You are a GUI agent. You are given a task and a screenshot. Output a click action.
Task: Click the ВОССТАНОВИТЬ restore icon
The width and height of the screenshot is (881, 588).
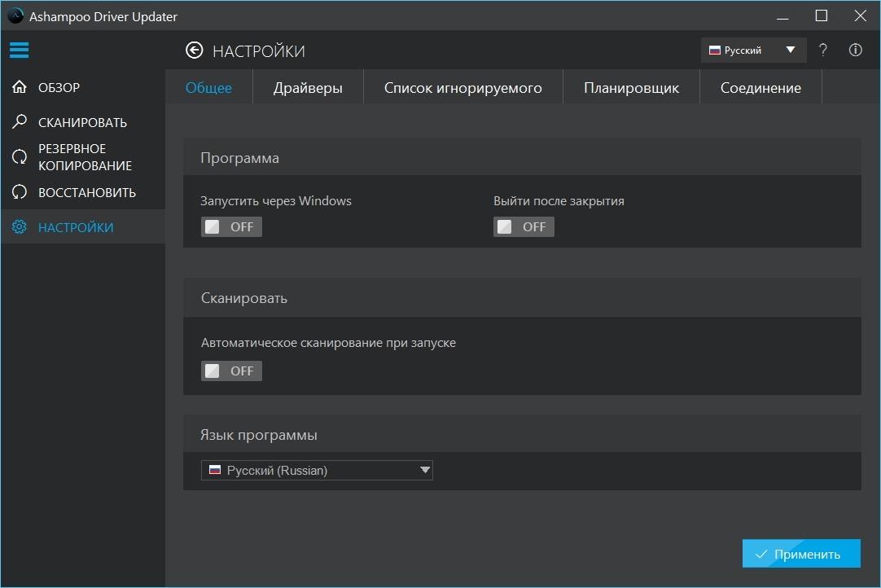(20, 192)
